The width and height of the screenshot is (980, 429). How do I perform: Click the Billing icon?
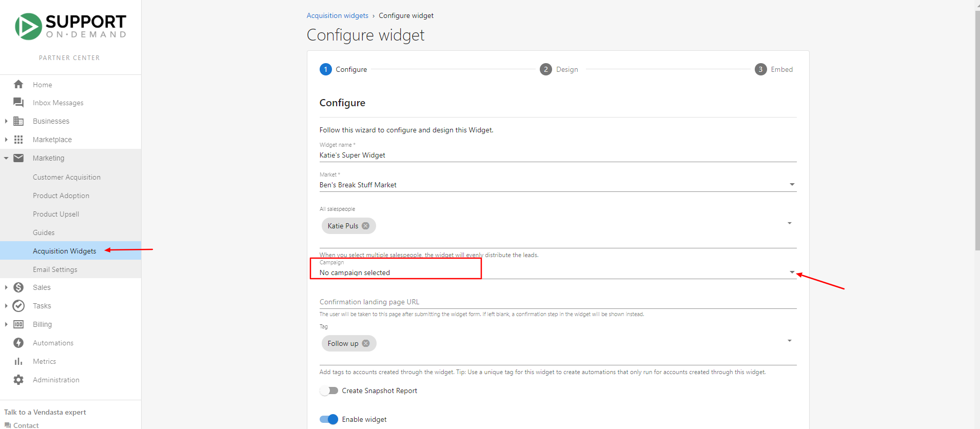(x=18, y=324)
